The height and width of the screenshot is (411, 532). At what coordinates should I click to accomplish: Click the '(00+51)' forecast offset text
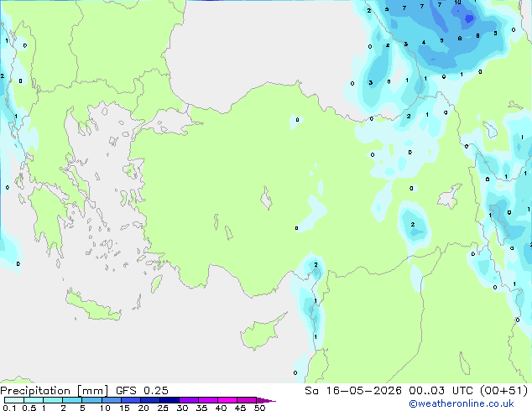pyautogui.click(x=504, y=391)
